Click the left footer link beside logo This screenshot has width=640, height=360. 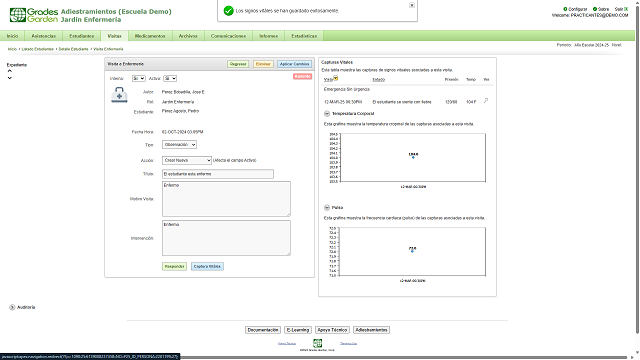287,343
